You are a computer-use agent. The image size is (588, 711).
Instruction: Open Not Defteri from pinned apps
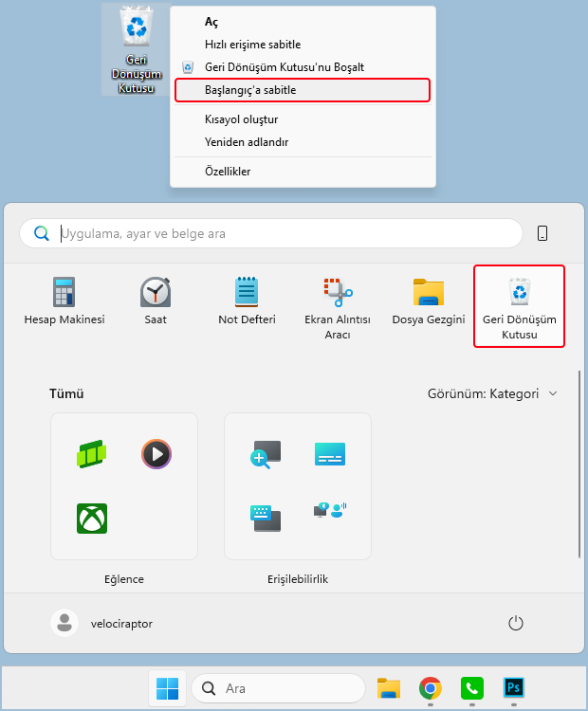(247, 301)
